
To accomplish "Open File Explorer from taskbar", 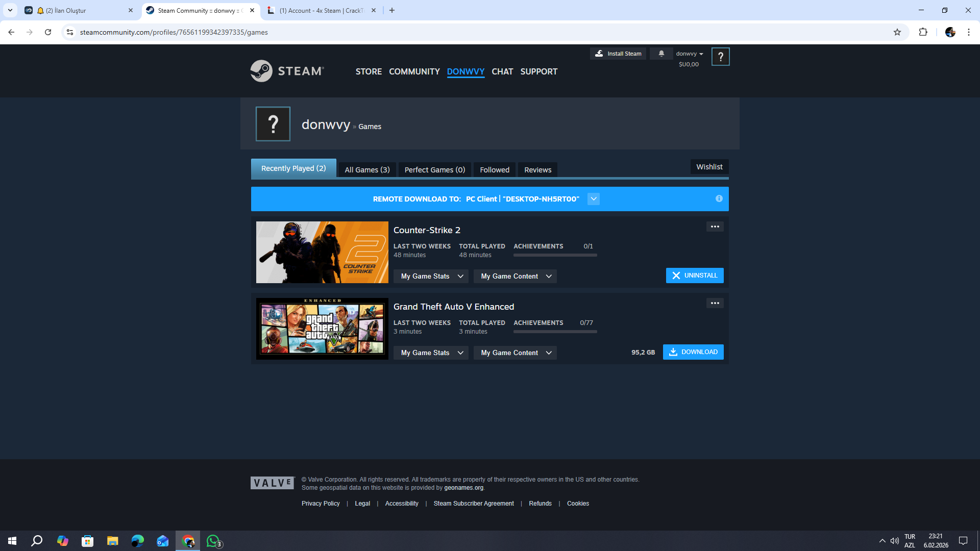I will (112, 541).
